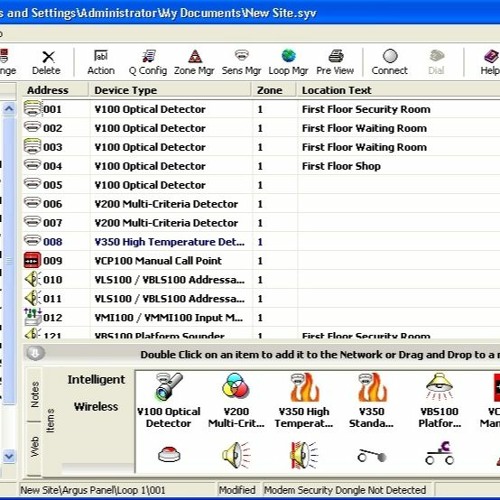Select 'VCP100 Manual Call Point' device type
This screenshot has width=500, height=500.
tap(158, 261)
